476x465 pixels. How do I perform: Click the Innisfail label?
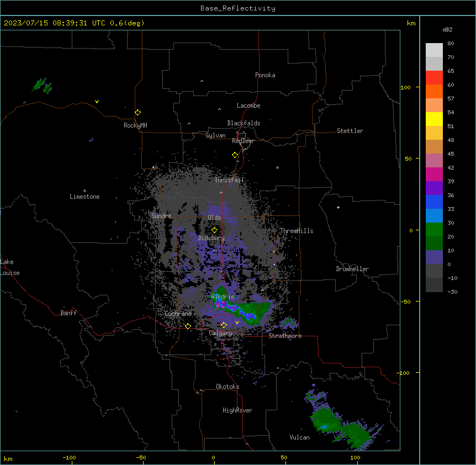pos(229,180)
